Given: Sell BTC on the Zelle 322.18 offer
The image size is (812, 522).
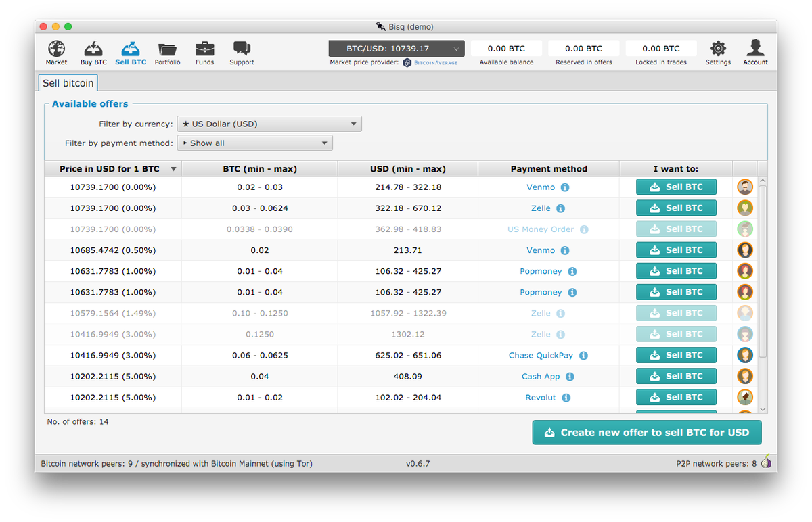Looking at the screenshot, I should point(676,208).
